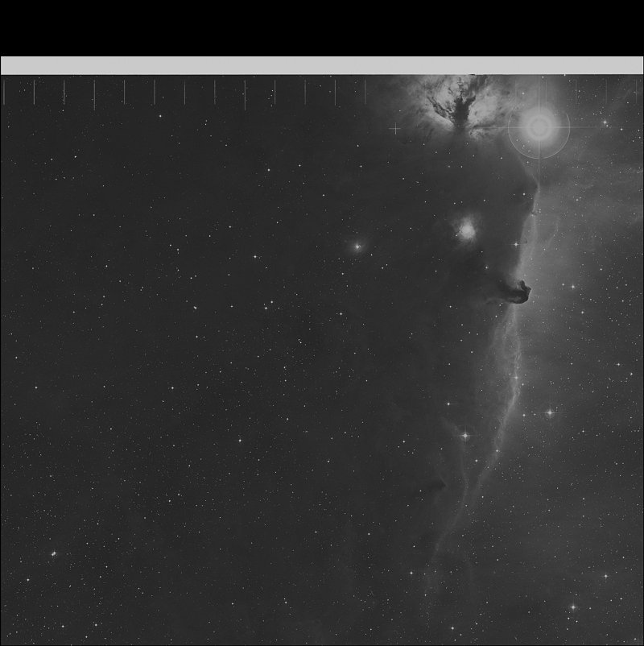Image resolution: width=644 pixels, height=646 pixels.
Task: Click the bright round nebula left of Horsehead
Action: pos(466,231)
